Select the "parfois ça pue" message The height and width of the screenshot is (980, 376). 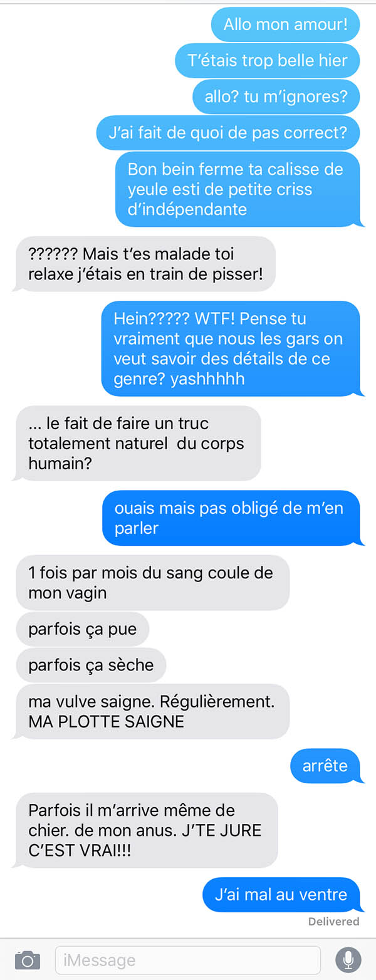[x=83, y=628]
